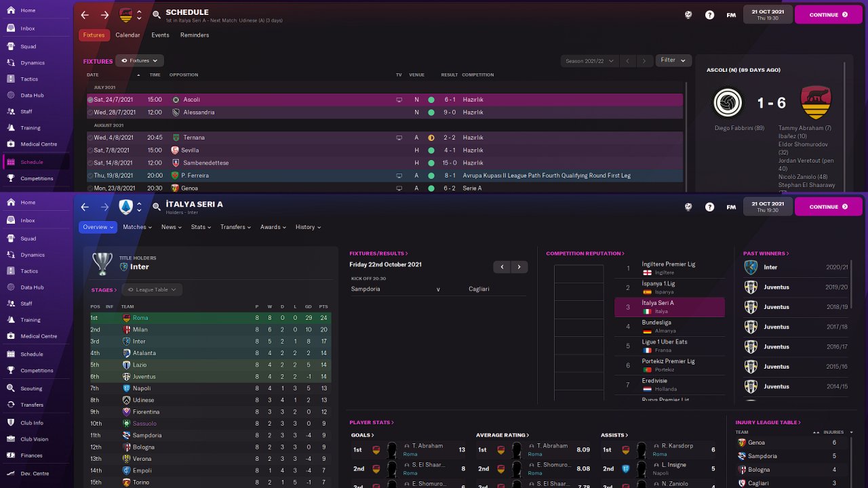Select the Overview tab on the Seri A screen
Image resolution: width=868 pixels, height=488 pixels.
pyautogui.click(x=98, y=227)
